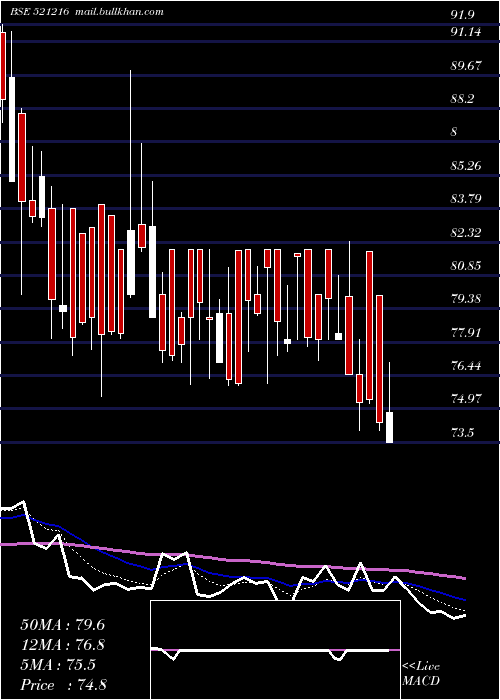Click the 'Price : 74.8' reading

[x=63, y=685]
